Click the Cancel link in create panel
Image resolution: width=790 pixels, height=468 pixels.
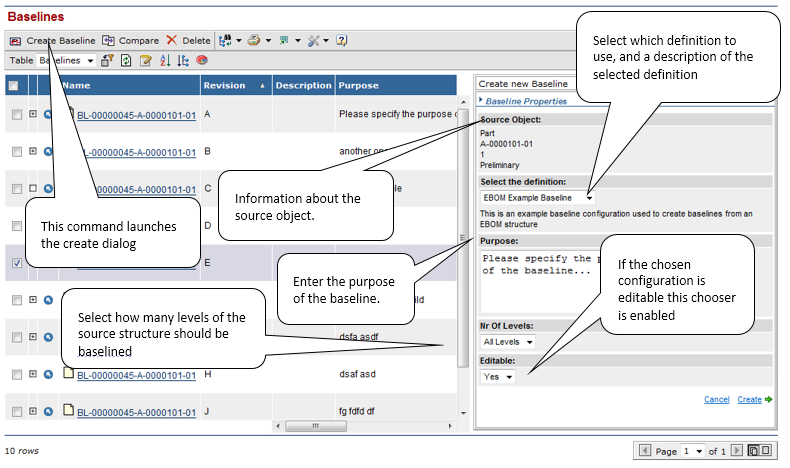coord(716,399)
